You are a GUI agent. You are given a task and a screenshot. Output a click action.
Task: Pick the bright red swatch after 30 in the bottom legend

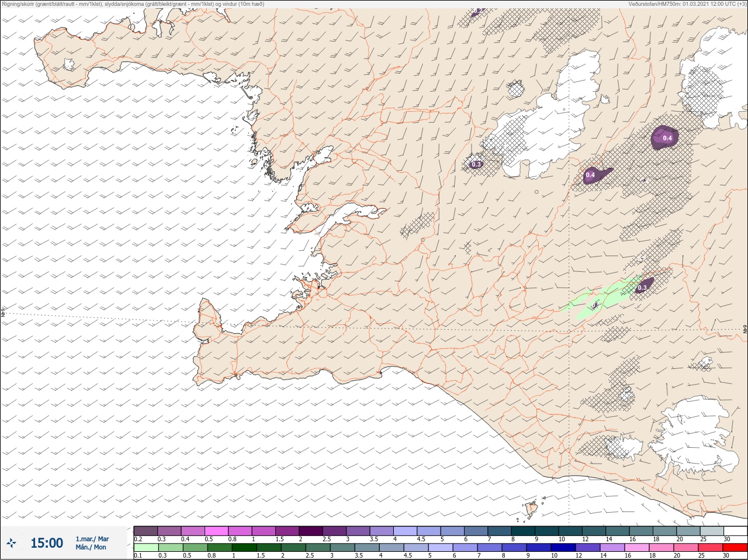(x=735, y=547)
